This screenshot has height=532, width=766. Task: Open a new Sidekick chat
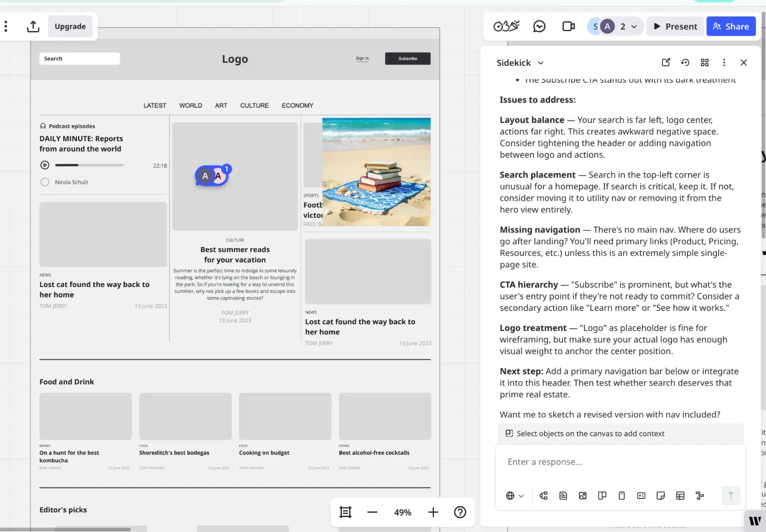[x=666, y=62]
